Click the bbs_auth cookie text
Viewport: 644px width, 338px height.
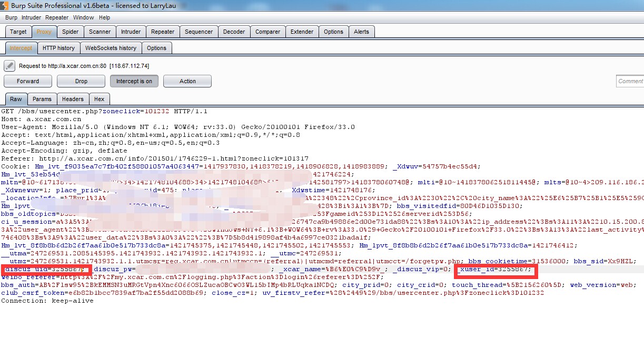pos(169,285)
